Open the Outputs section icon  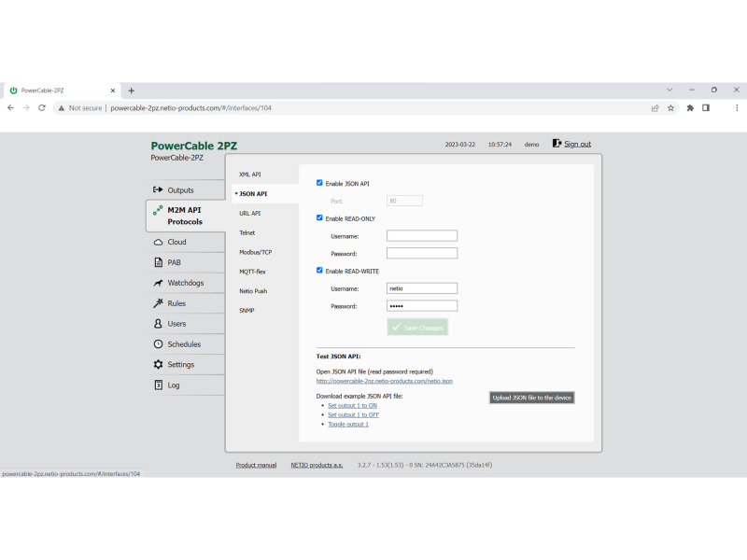click(x=158, y=189)
